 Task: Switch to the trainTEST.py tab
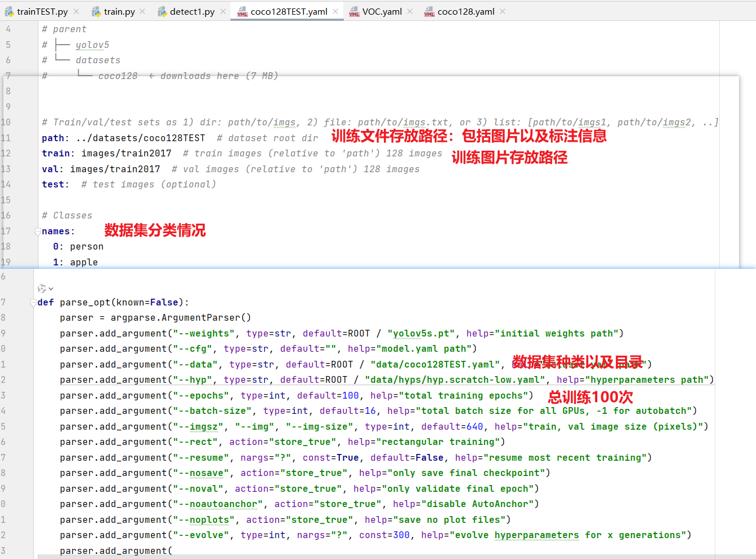click(x=43, y=11)
